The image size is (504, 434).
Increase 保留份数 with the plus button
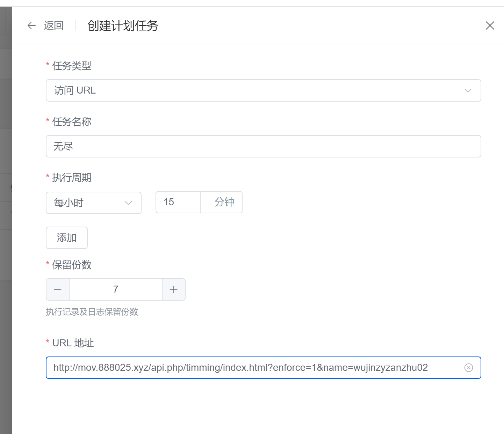(174, 289)
